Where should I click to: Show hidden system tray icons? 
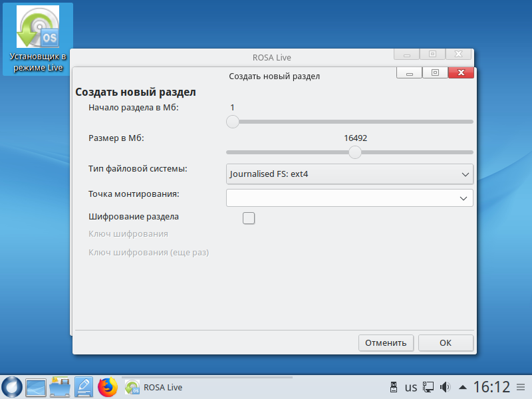tap(463, 387)
